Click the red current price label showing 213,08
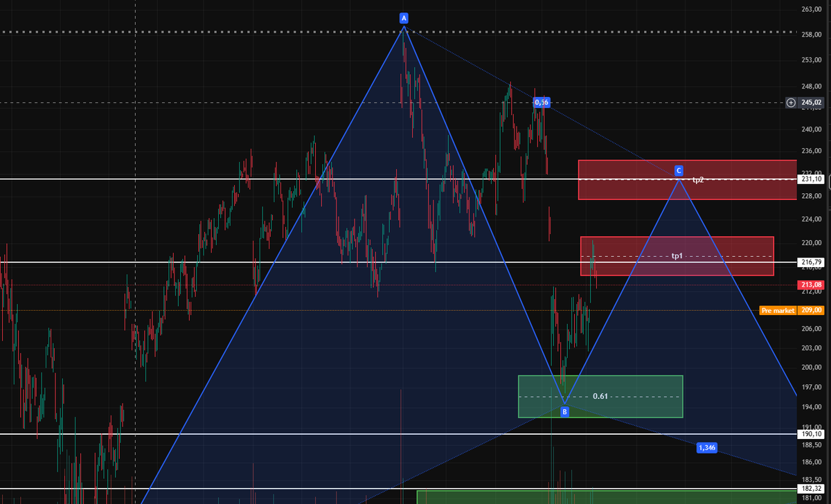This screenshot has height=504, width=831. pos(811,285)
